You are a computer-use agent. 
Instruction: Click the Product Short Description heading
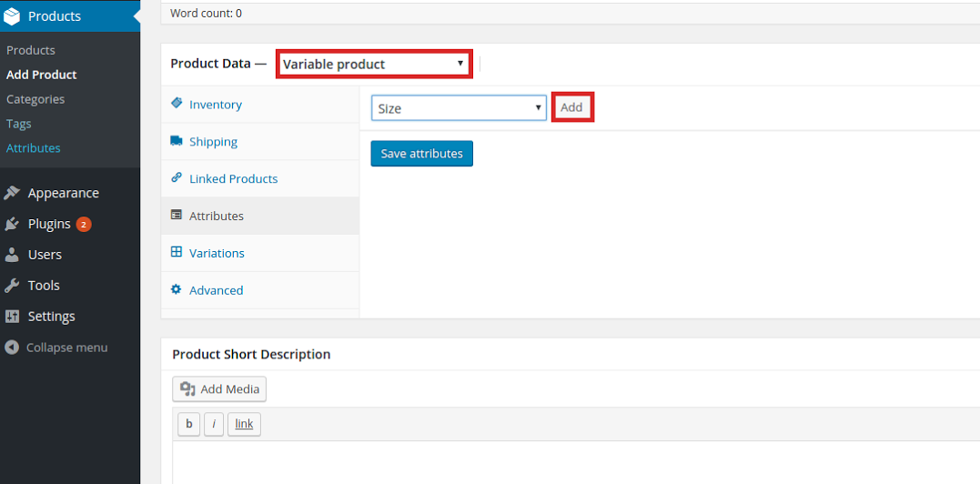[x=251, y=354]
